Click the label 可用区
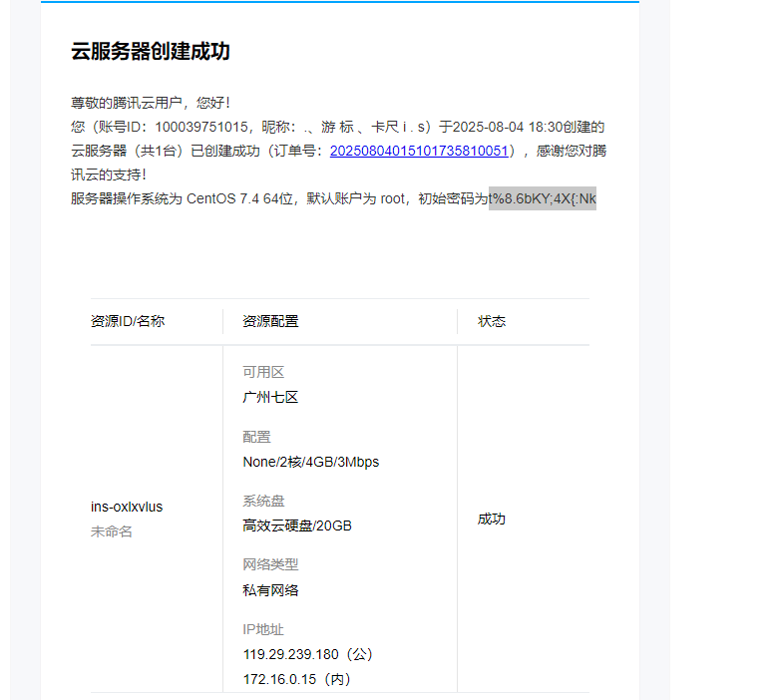 pos(263,372)
